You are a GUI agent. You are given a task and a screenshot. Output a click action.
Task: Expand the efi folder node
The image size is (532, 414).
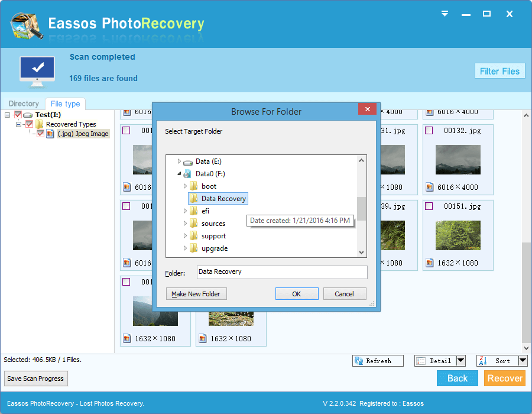coord(185,211)
